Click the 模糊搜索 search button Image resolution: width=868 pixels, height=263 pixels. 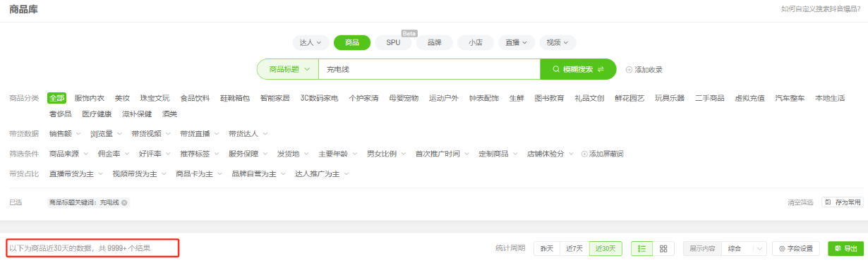(578, 69)
